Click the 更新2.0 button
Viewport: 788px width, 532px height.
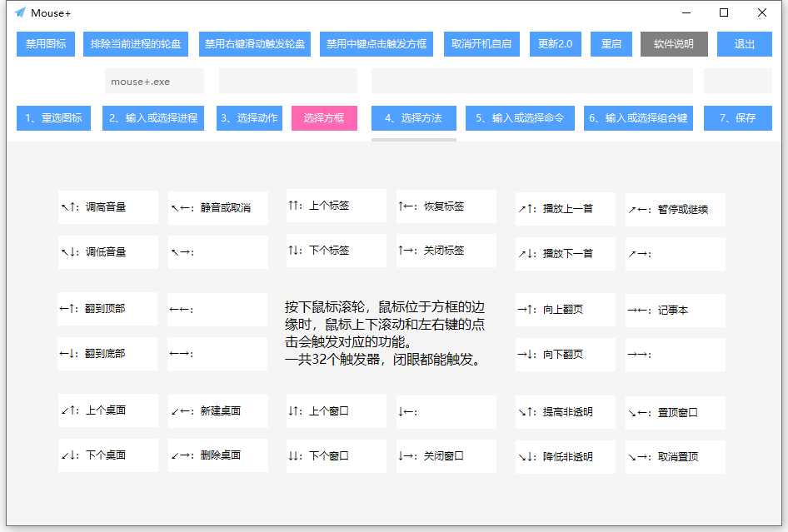[x=556, y=44]
